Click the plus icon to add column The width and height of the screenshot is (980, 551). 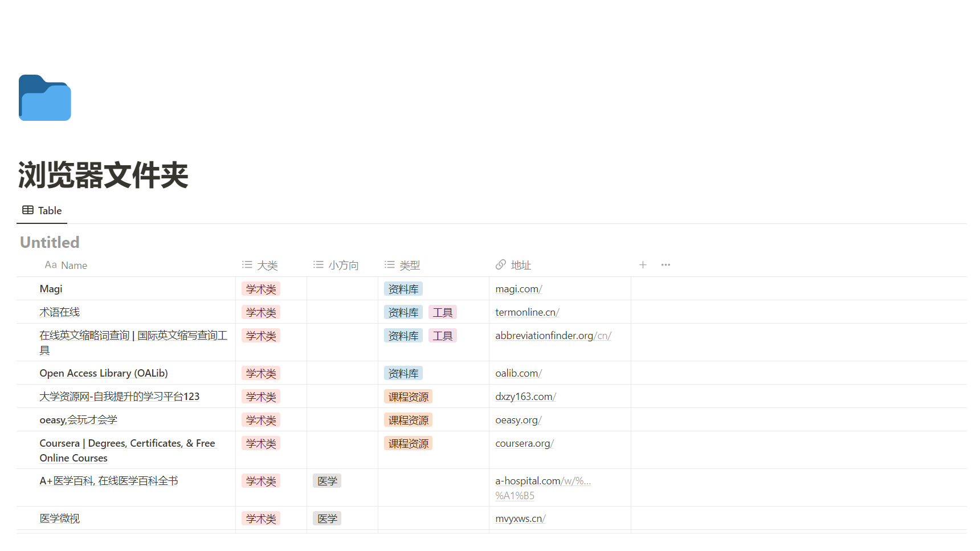(x=643, y=265)
